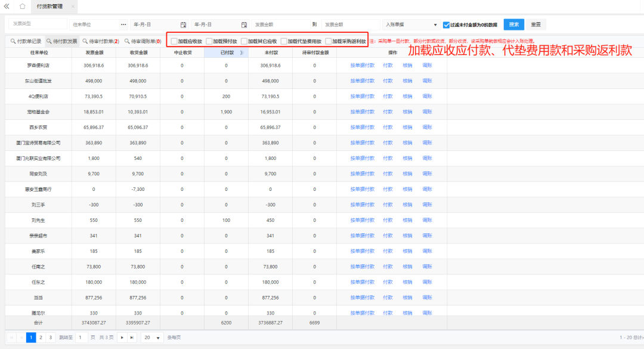
Task: Close the 付货款管理 tab
Action: point(73,7)
